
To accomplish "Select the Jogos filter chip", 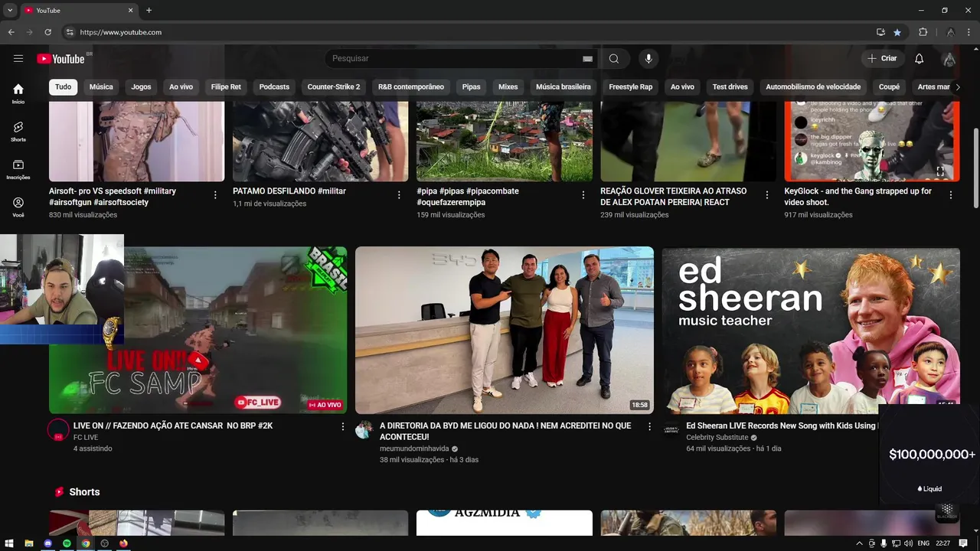I will coord(141,87).
